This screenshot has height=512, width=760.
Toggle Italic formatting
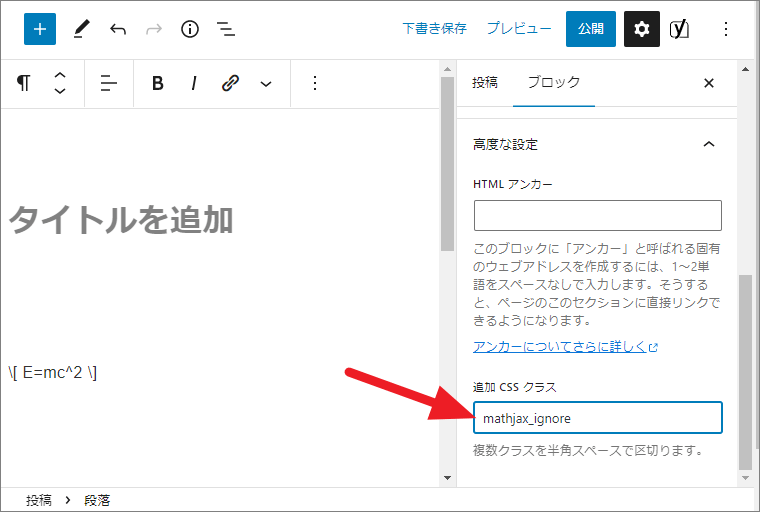[193, 83]
